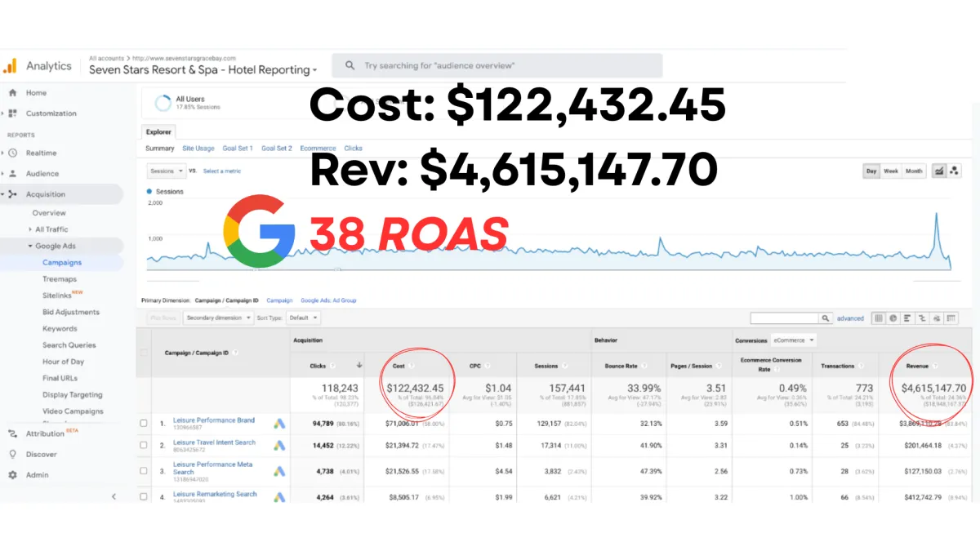Open Hour of Day report in sidebar
This screenshot has width=980, height=551.
[64, 362]
